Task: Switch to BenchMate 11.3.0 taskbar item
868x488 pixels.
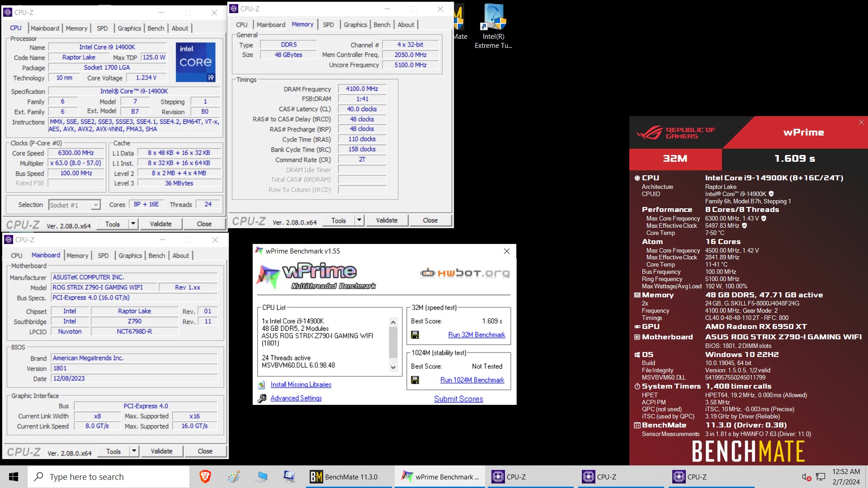Action: point(349,477)
